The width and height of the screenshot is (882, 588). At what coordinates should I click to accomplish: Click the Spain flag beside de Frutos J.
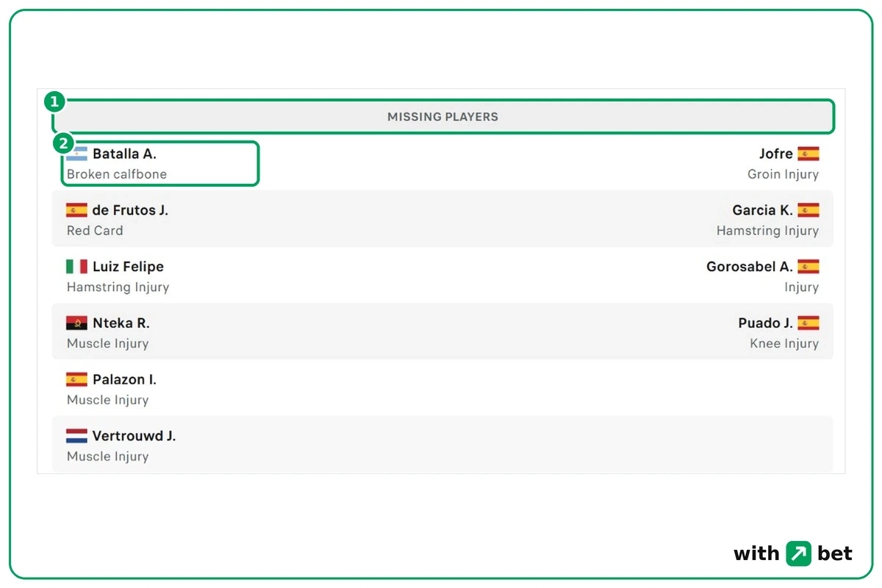coord(76,210)
